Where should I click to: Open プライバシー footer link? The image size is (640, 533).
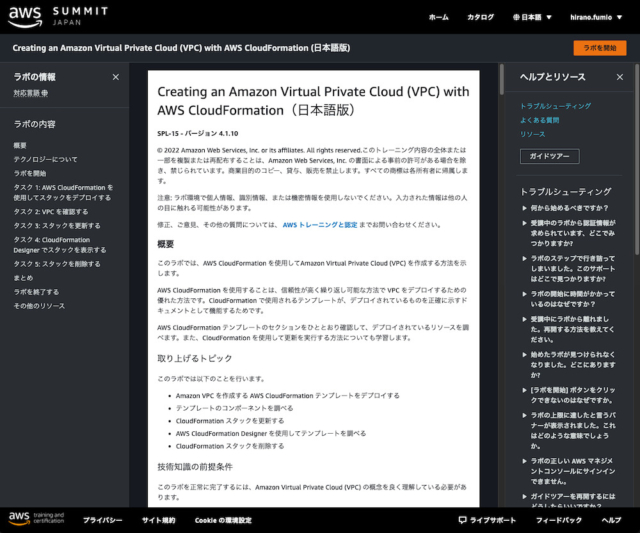103,520
